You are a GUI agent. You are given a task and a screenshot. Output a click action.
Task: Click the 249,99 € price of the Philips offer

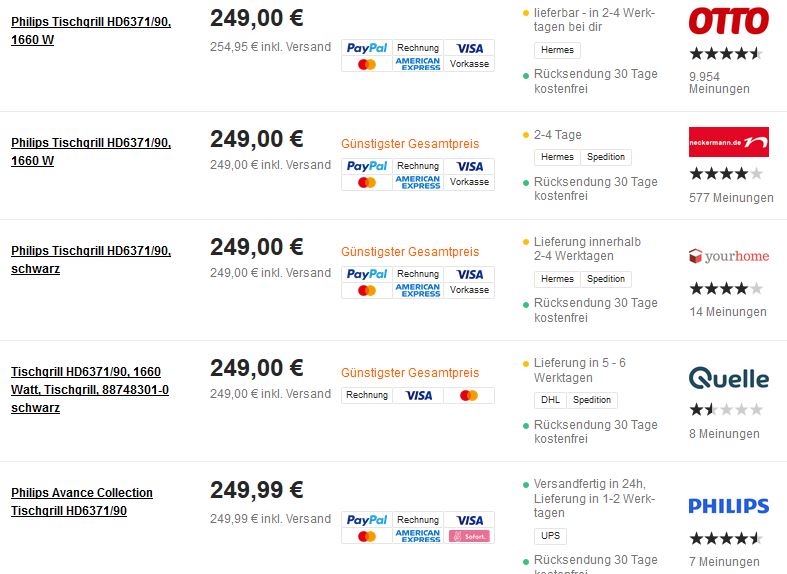point(256,490)
